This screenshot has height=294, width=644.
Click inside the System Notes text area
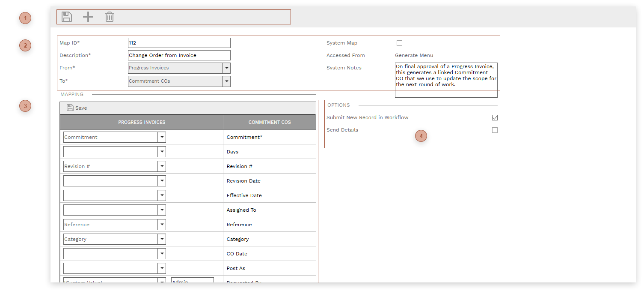point(446,80)
